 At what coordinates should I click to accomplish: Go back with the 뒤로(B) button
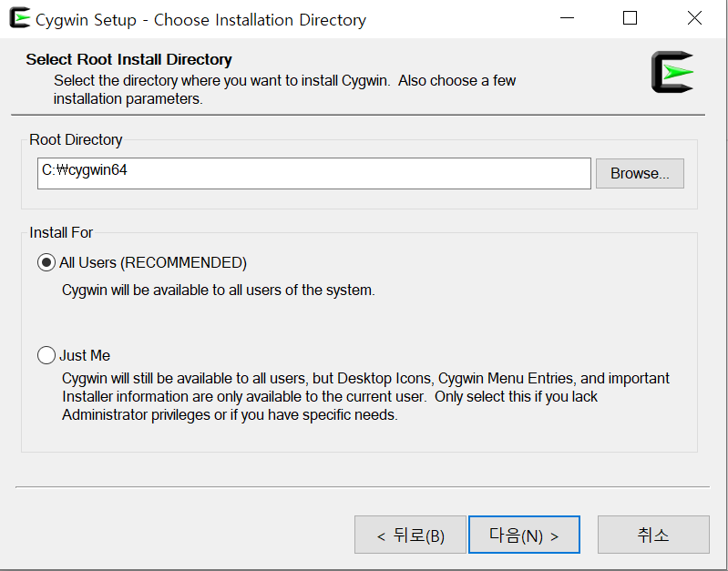pos(410,535)
